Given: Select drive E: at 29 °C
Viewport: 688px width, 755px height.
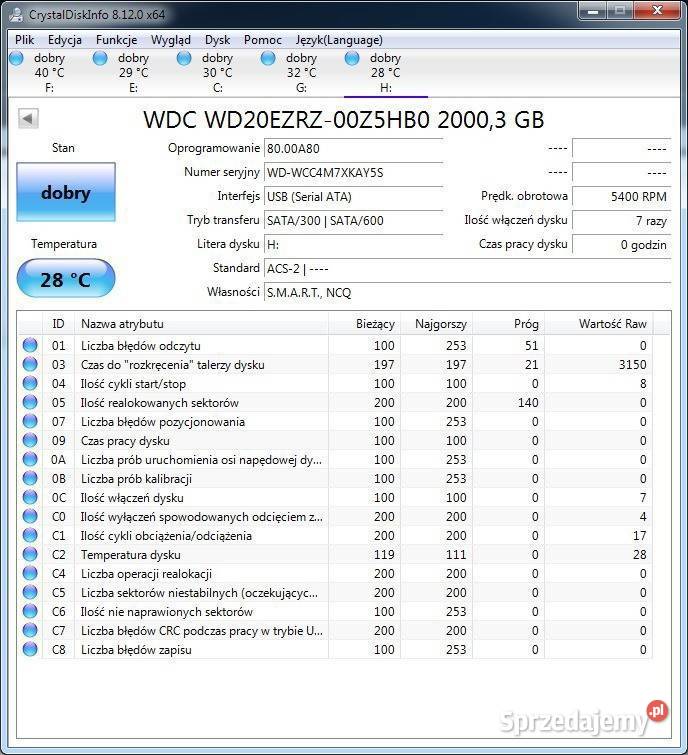Looking at the screenshot, I should click(133, 73).
